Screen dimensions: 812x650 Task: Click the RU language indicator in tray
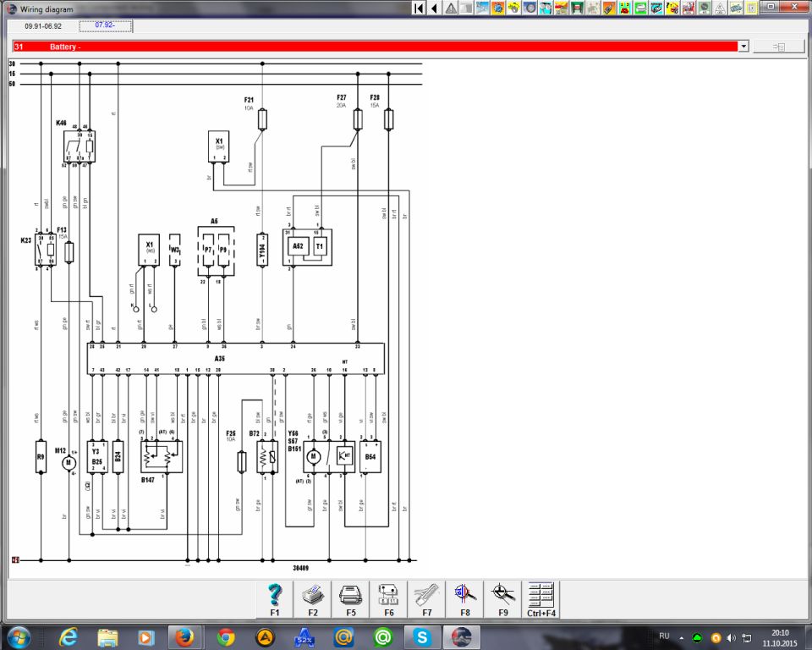[x=665, y=636]
